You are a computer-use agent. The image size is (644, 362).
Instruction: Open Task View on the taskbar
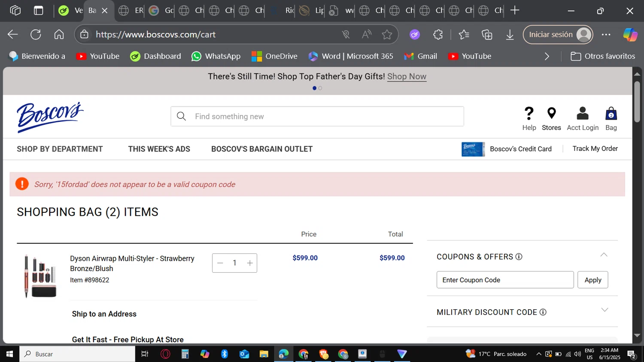[x=145, y=354]
